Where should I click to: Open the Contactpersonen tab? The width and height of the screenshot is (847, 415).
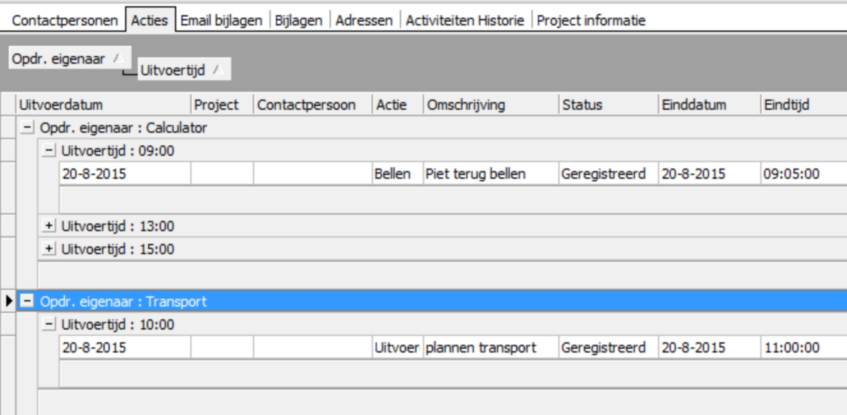tap(64, 20)
